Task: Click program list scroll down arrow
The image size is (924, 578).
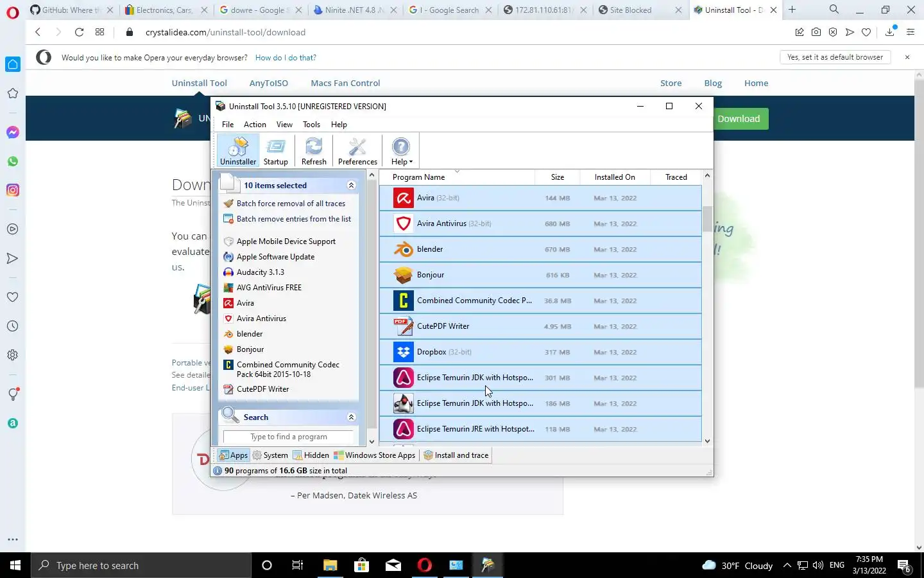Action: tap(707, 441)
